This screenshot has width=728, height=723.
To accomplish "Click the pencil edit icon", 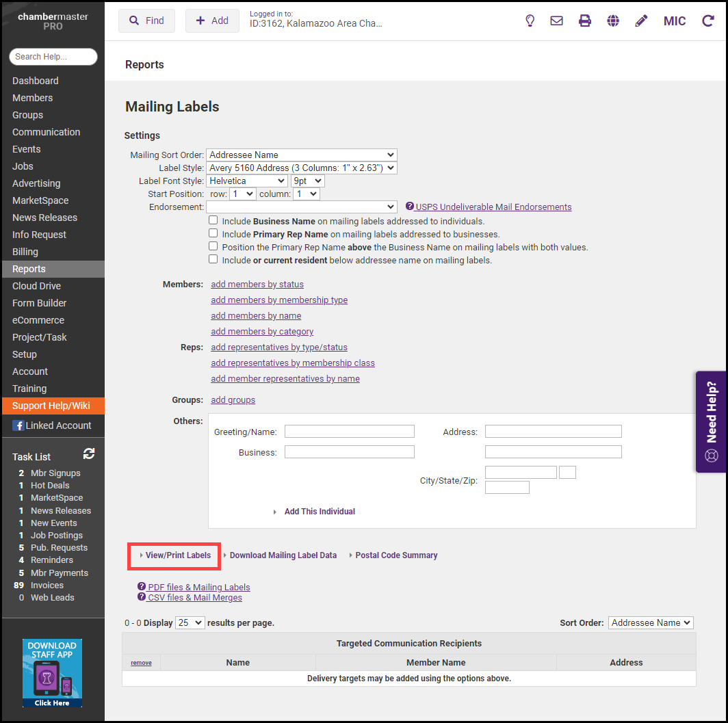I will pyautogui.click(x=641, y=21).
